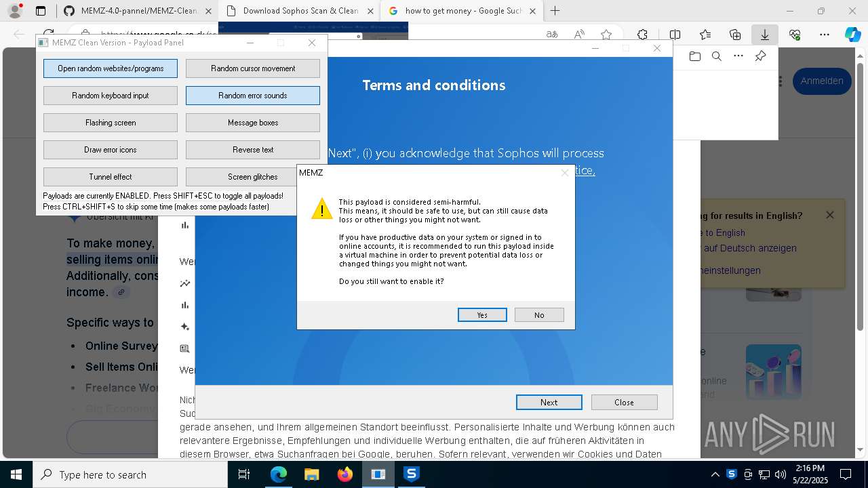The image size is (868, 488).
Task: Dismiss the English results suggestion banner
Action: pos(830,215)
